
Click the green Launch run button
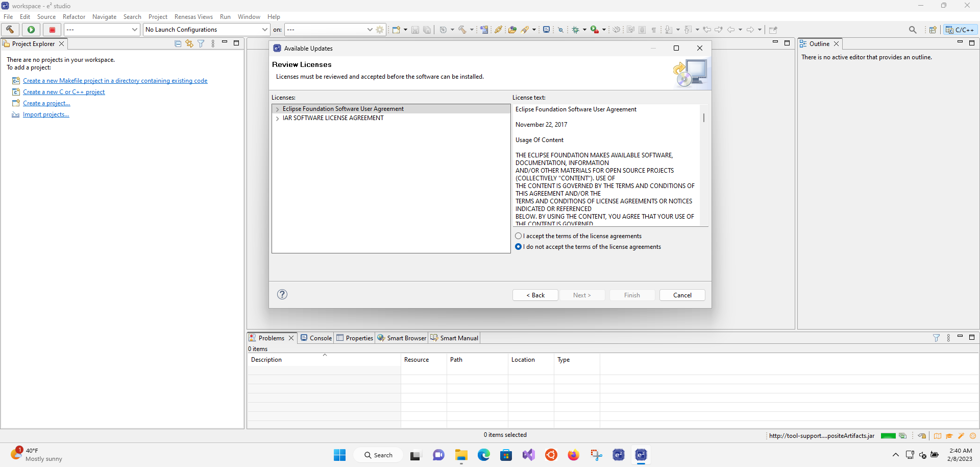[x=31, y=30]
